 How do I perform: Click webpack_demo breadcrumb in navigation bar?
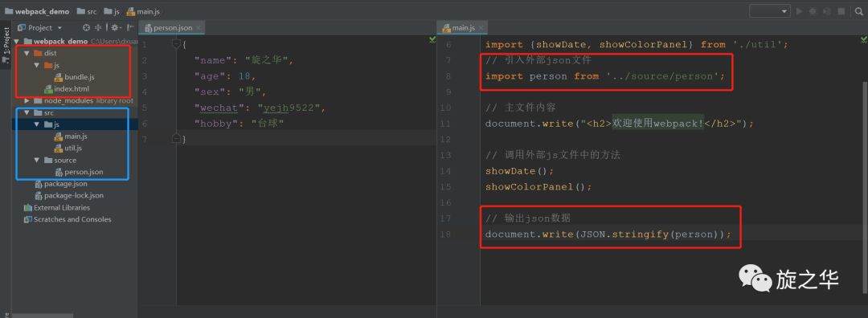38,11
